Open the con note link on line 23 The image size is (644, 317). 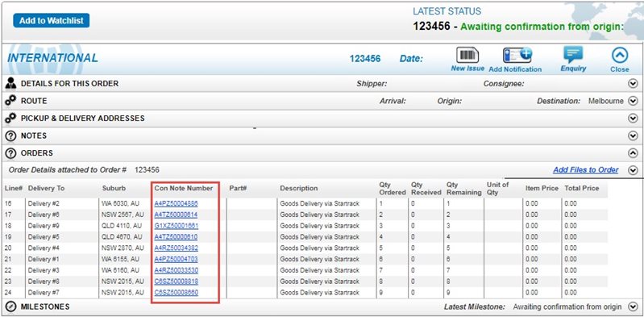[x=177, y=282]
